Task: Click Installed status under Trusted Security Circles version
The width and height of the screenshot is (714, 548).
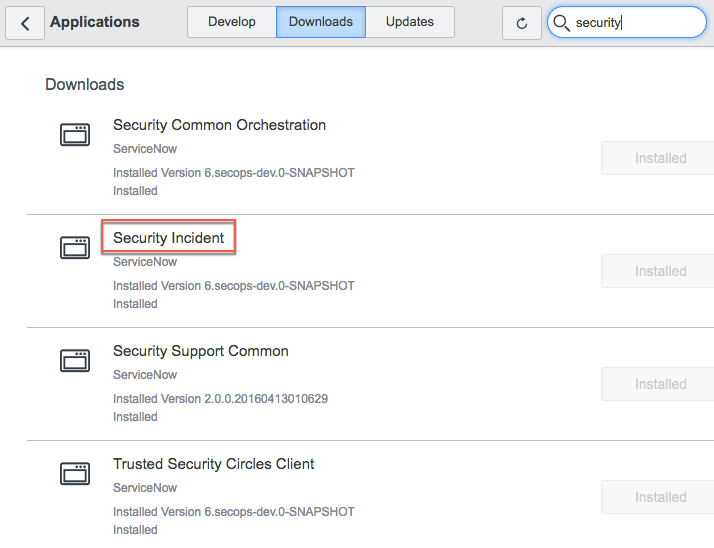Action: (135, 530)
